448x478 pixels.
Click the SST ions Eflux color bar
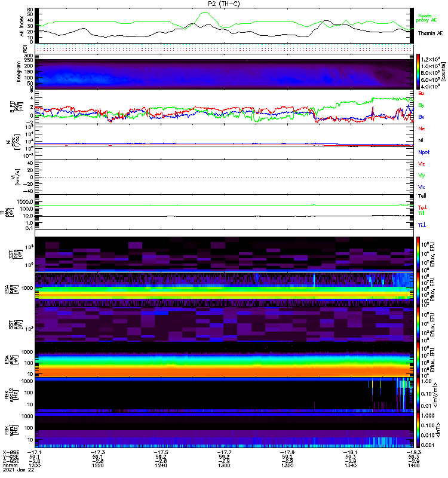[x=418, y=255]
